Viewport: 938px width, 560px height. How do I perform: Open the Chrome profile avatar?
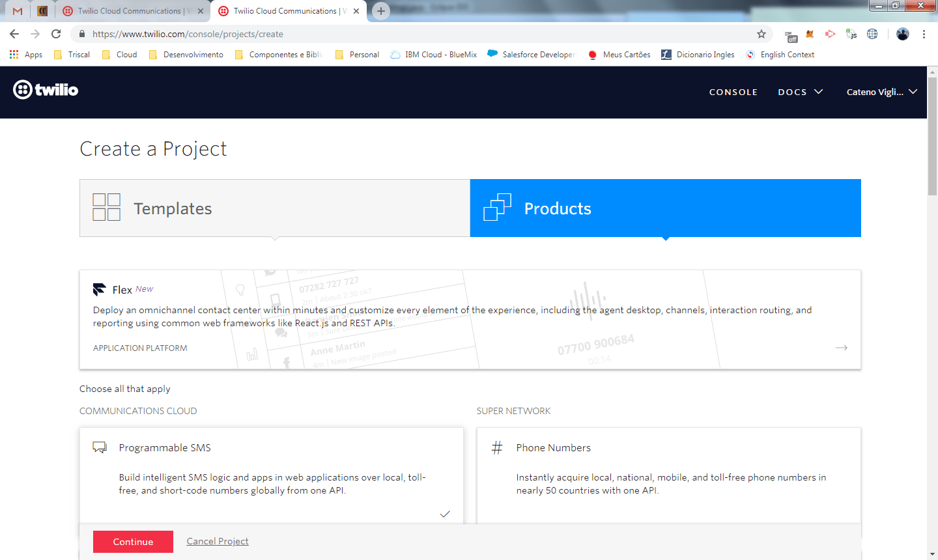pyautogui.click(x=903, y=34)
